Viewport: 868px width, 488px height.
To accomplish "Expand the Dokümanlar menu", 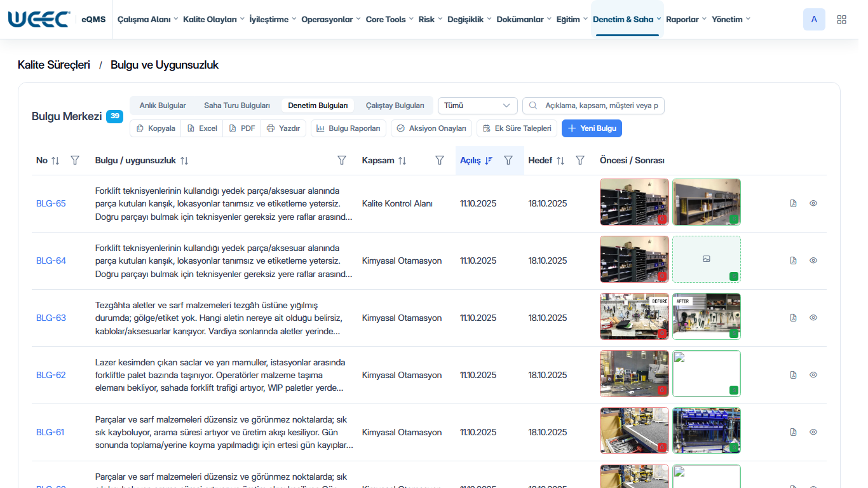I will 524,20.
